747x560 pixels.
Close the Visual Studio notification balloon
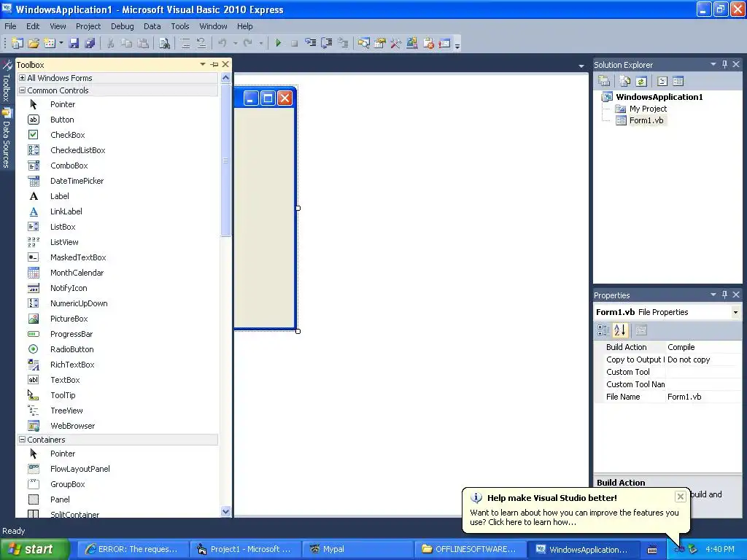681,497
